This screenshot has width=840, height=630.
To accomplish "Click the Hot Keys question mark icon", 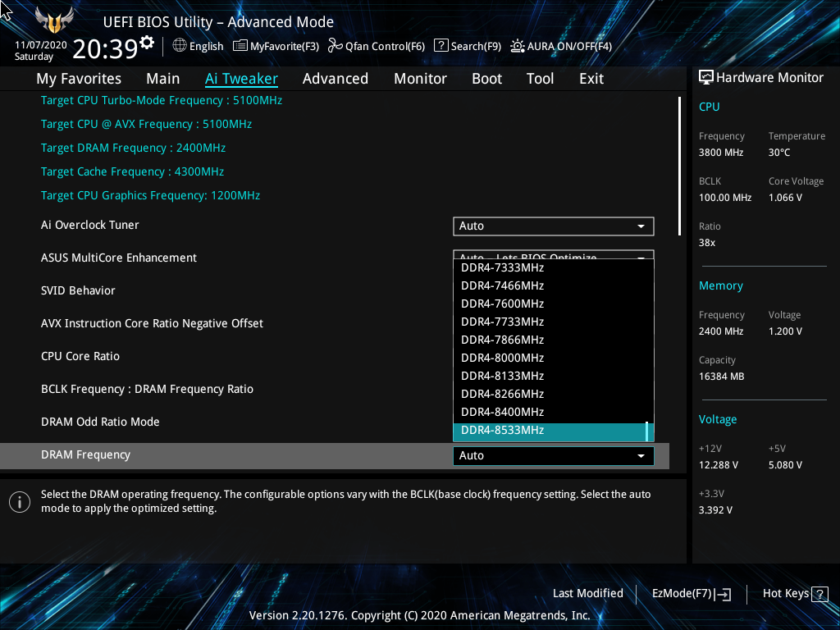I will (x=819, y=594).
